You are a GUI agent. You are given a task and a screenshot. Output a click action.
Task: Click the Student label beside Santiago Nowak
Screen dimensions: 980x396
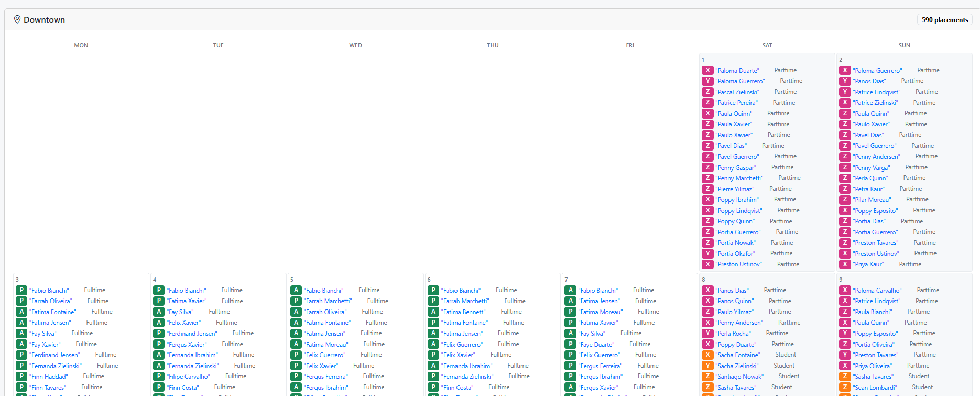pos(789,376)
